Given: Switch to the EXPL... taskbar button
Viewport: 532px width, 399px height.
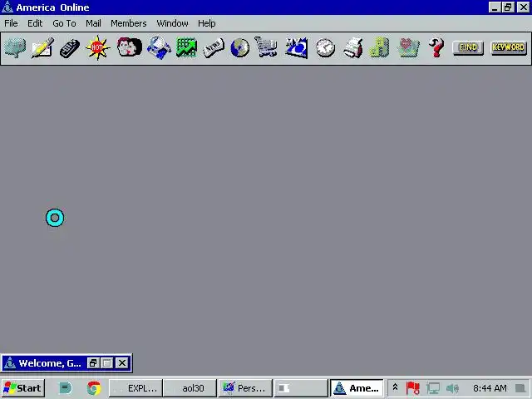Looking at the screenshot, I should click(135, 388).
